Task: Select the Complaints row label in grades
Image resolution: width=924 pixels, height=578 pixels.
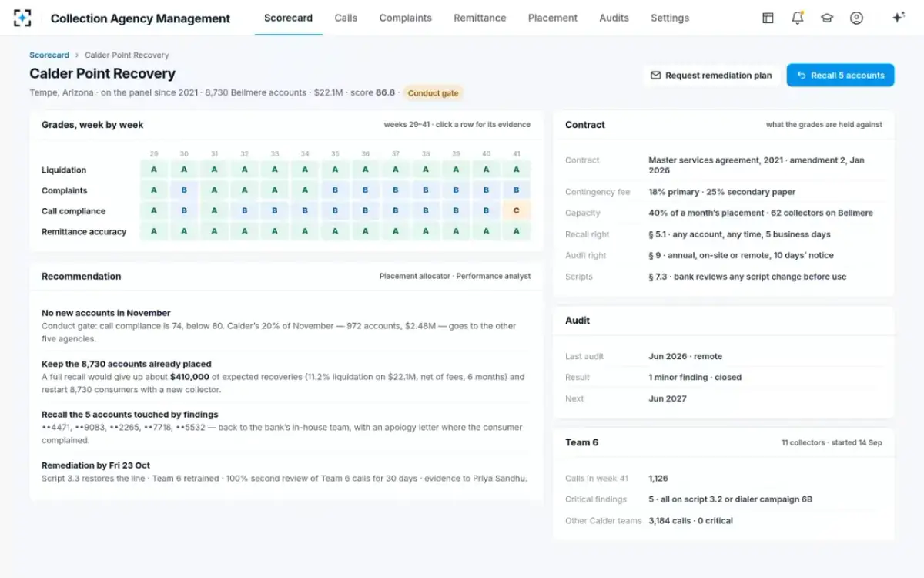Action: [64, 190]
